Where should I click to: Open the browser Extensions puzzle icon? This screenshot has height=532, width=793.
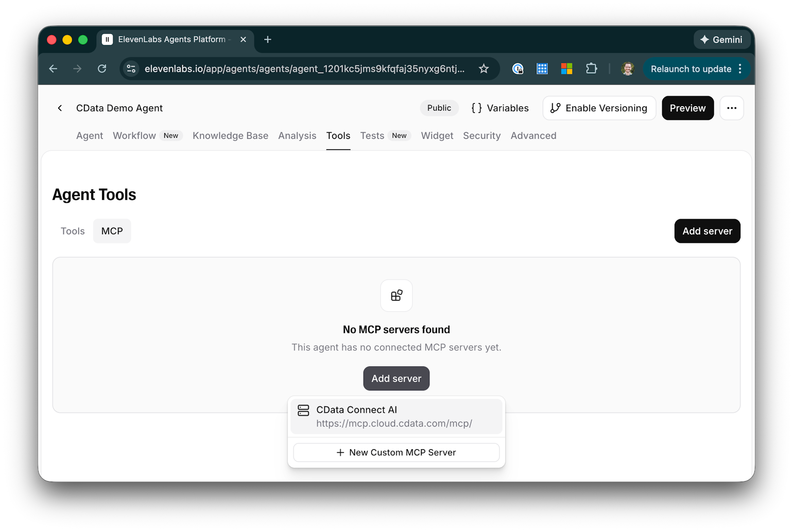[x=591, y=69]
